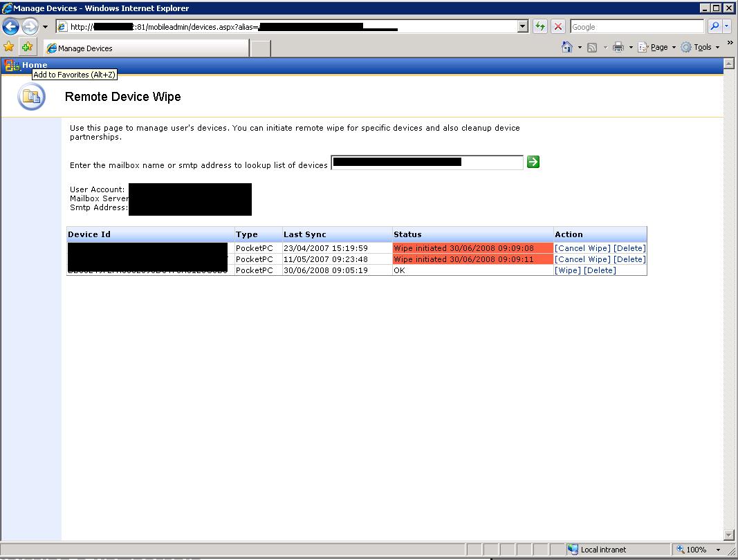Select the Manage Devices tab

click(146, 48)
